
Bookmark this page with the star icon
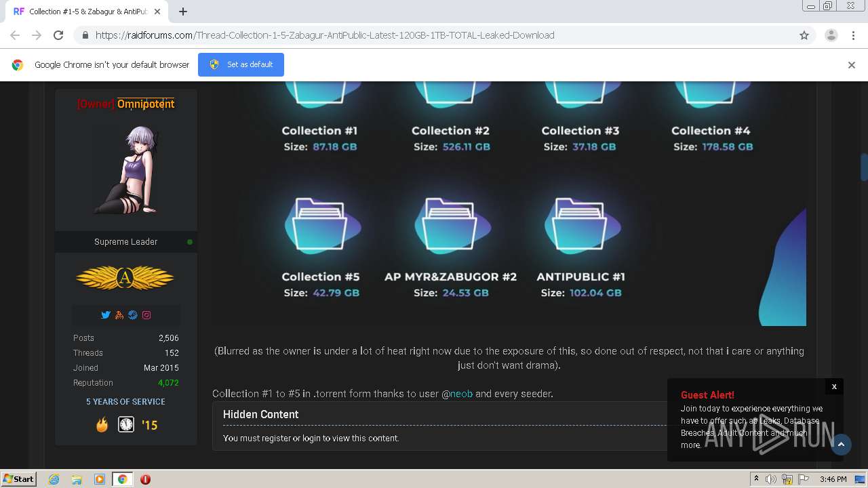click(x=804, y=35)
